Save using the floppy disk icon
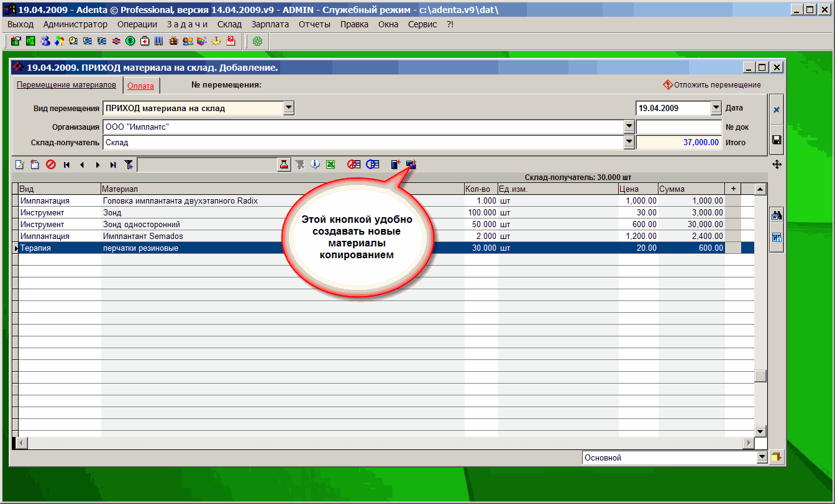 tap(776, 140)
